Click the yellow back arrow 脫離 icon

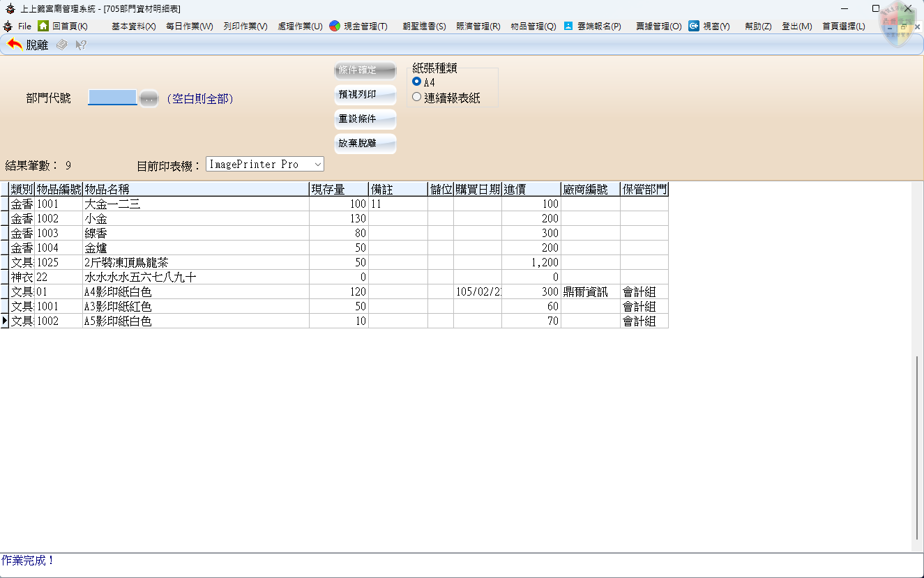[x=15, y=45]
